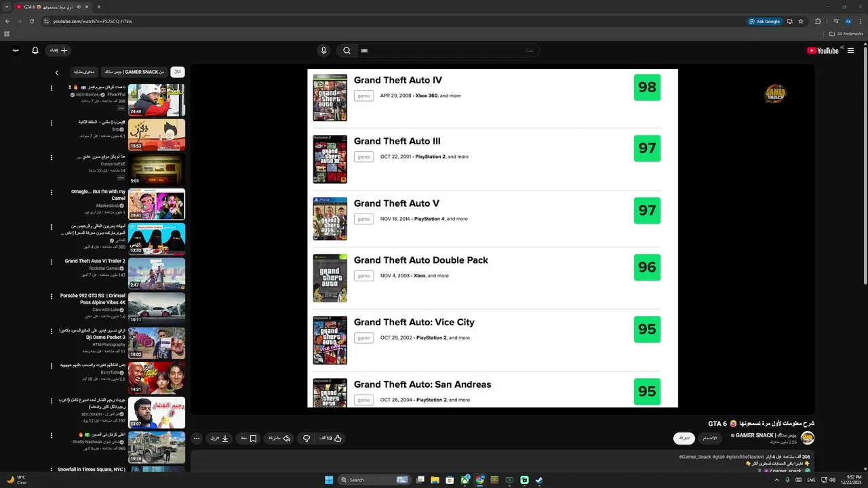Screen dimensions: 868x488
Task: Like the video with thumbs up
Action: click(x=331, y=439)
